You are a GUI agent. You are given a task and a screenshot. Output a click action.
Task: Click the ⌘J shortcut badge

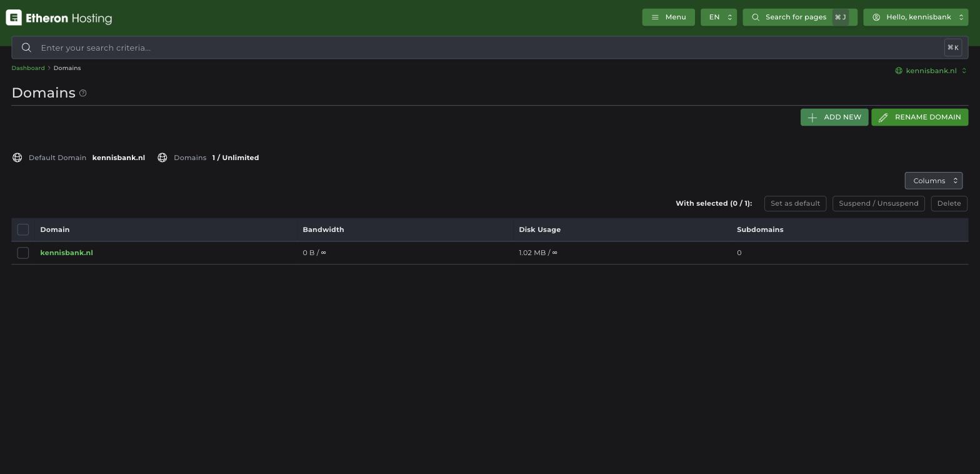pyautogui.click(x=841, y=18)
